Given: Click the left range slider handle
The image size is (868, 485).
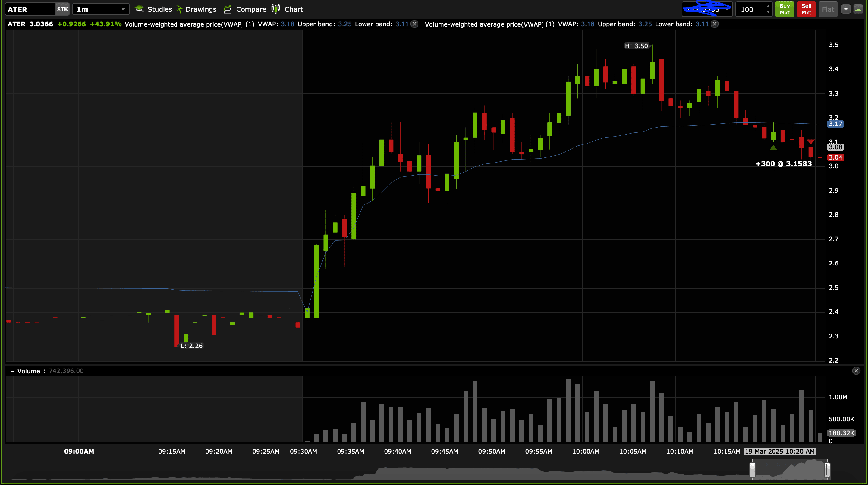Looking at the screenshot, I should (x=753, y=470).
